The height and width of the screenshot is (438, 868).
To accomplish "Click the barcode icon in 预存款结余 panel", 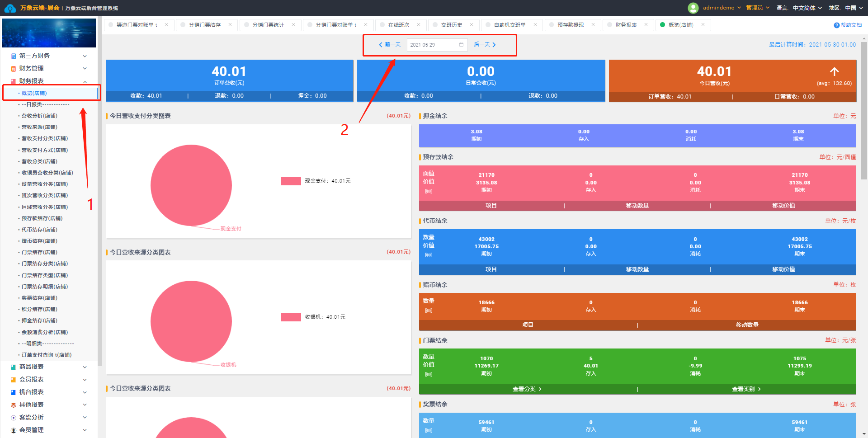I will (x=429, y=191).
